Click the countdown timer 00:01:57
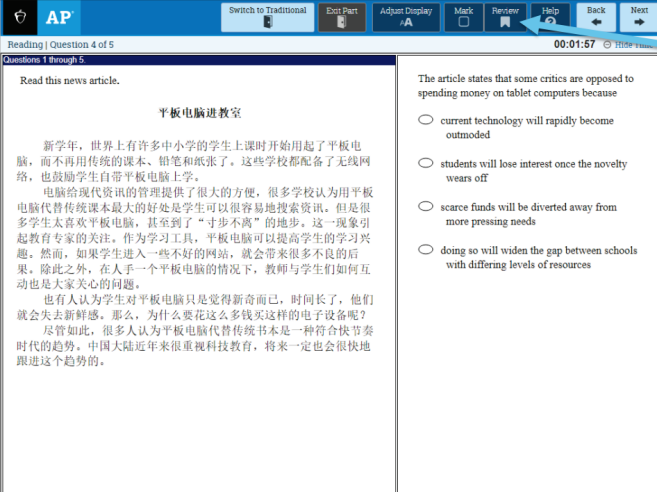 click(x=575, y=44)
